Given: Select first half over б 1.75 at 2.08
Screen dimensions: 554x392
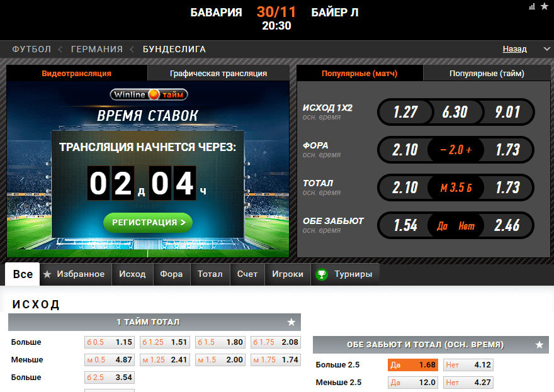Looking at the screenshot, I should tap(276, 342).
